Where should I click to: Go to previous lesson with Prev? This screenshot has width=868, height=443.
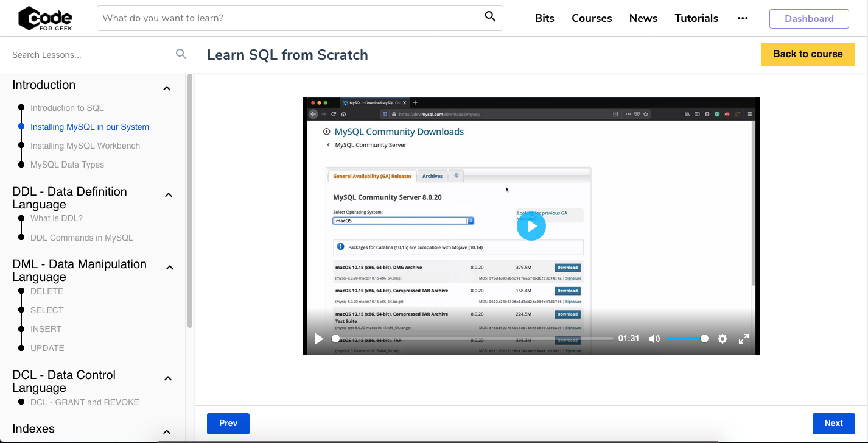228,424
